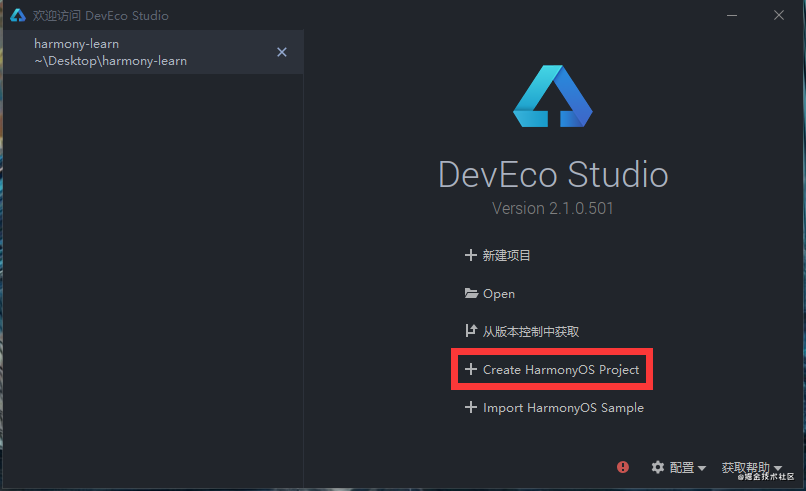
Task: Open the harmony-learn recent project
Action: 153,52
